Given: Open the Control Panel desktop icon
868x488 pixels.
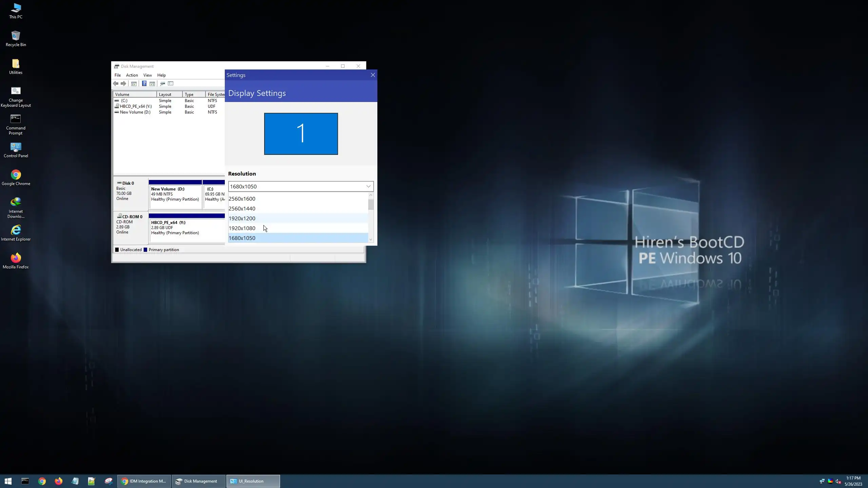Looking at the screenshot, I should point(16,150).
